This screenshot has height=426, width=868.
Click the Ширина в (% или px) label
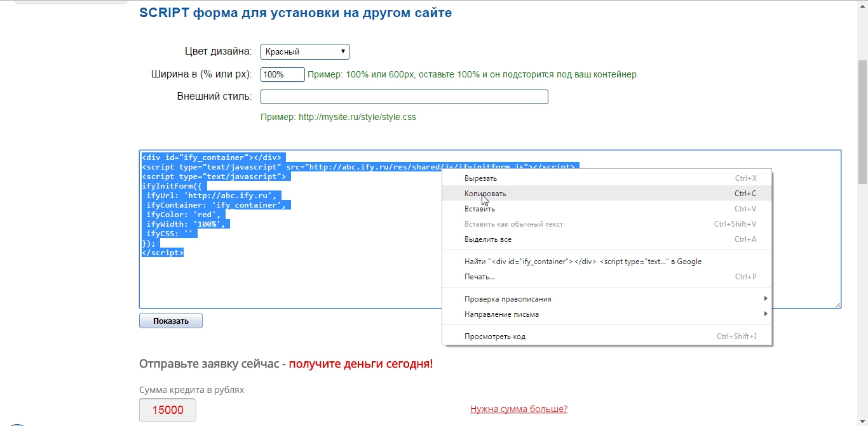(201, 74)
